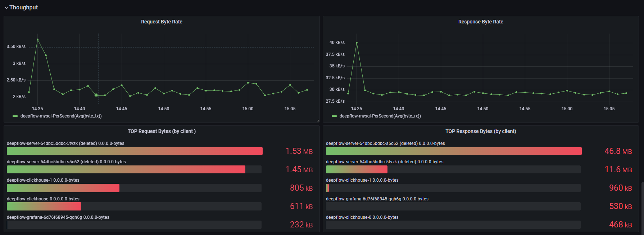This screenshot has height=235, width=644.
Task: Click the 14:50 tick on Response Byte Rate
Action: (483, 109)
